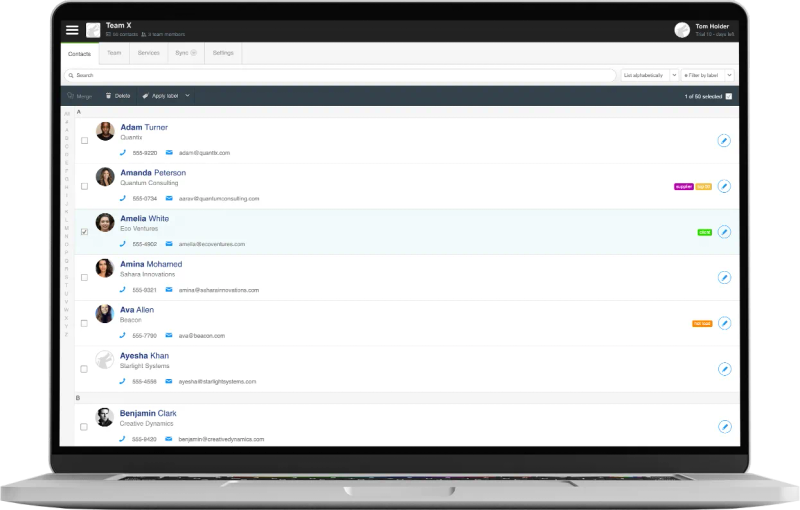Click the Team X logo image
Image resolution: width=800 pixels, height=510 pixels.
click(x=93, y=30)
